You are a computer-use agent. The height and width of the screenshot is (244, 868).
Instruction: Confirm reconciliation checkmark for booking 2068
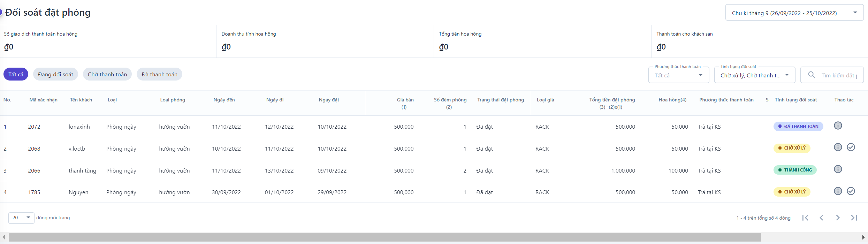point(851,147)
